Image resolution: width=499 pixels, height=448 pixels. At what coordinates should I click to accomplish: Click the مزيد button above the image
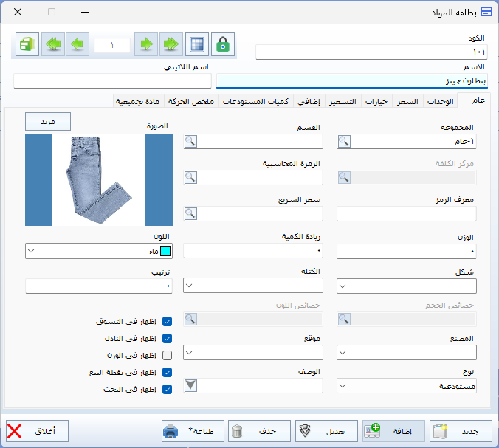pyautogui.click(x=48, y=122)
